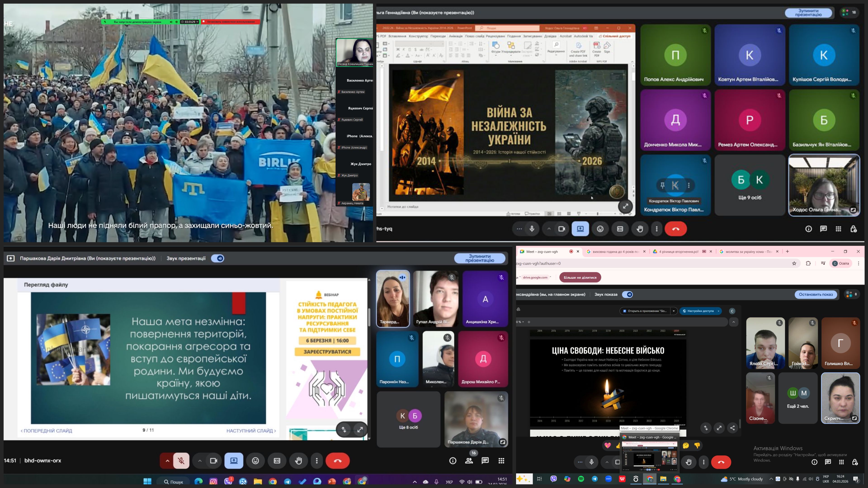This screenshot has width=868, height=488.
Task: Turn off the Звук показа switch
Action: point(627,294)
